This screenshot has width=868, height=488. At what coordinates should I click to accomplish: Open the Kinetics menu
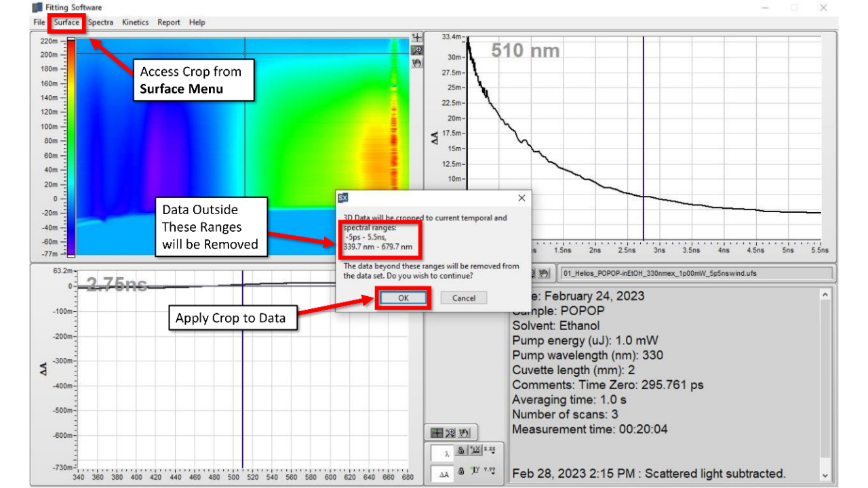coord(135,22)
